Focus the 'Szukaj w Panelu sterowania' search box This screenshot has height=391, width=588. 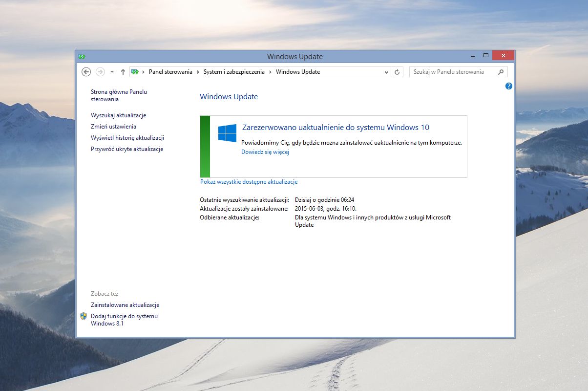(458, 72)
